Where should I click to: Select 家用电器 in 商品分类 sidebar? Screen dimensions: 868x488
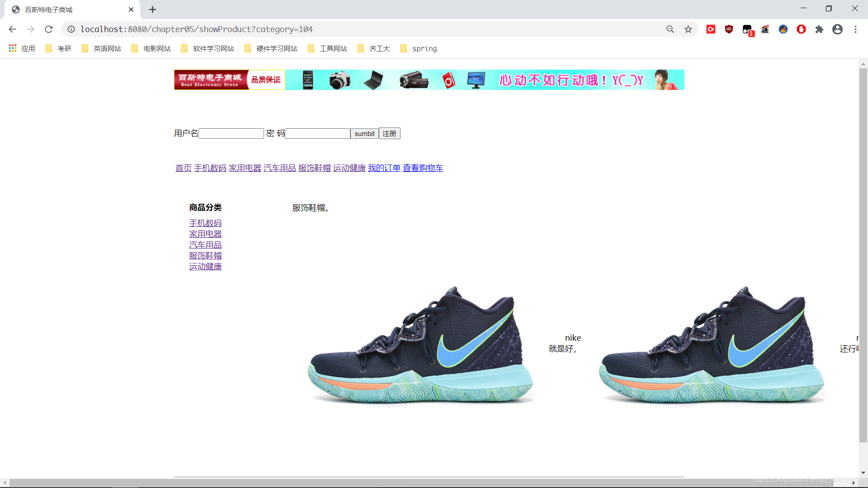205,234
